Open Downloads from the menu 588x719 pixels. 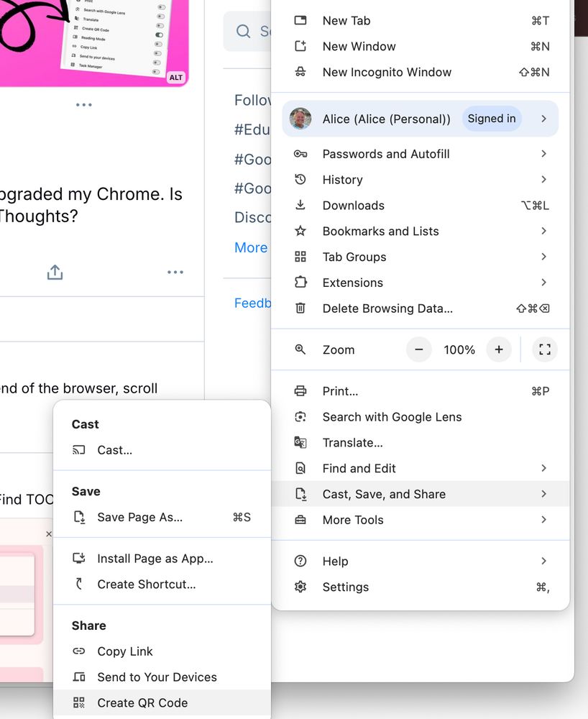click(421, 205)
